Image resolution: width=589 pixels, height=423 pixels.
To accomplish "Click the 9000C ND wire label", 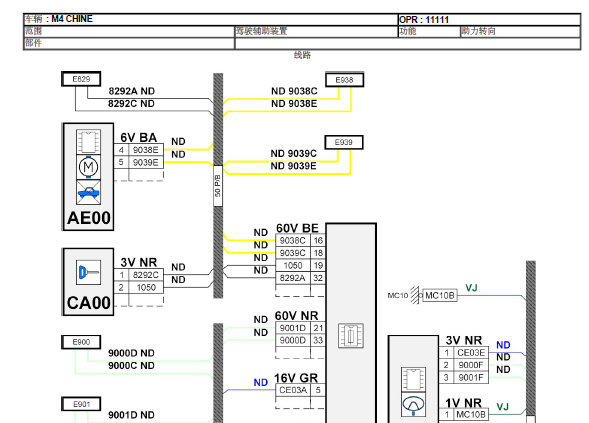I will pyautogui.click(x=131, y=366).
